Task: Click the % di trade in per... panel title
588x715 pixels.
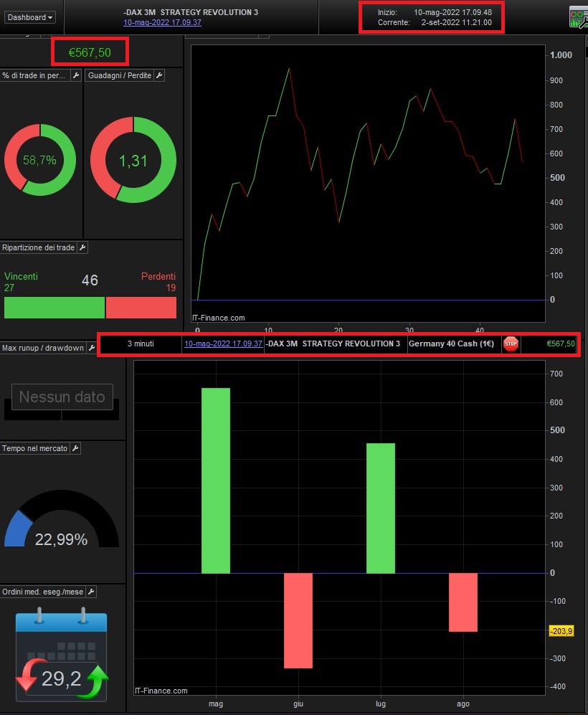Action: click(x=34, y=75)
